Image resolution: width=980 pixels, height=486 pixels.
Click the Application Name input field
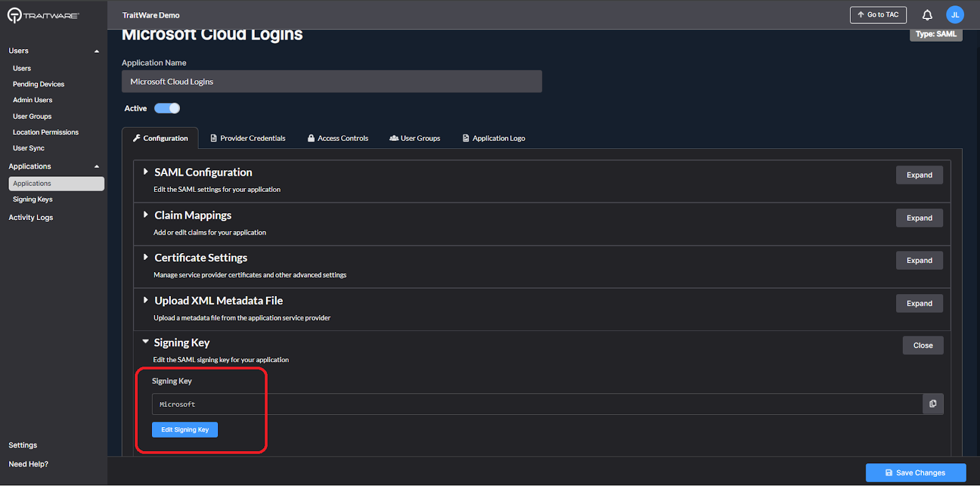pos(332,82)
